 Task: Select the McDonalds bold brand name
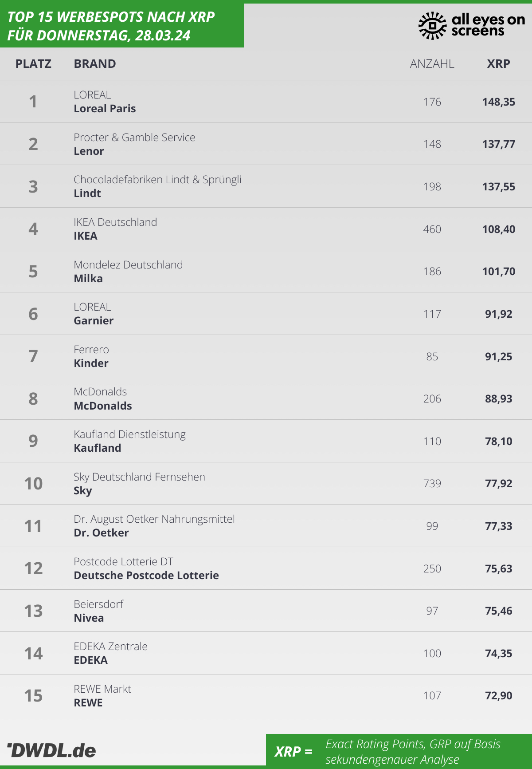click(x=103, y=406)
